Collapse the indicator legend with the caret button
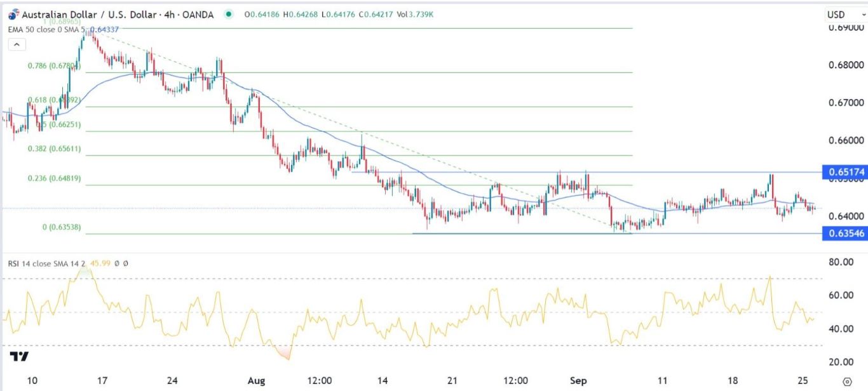This screenshot has width=868, height=391. [x=17, y=44]
